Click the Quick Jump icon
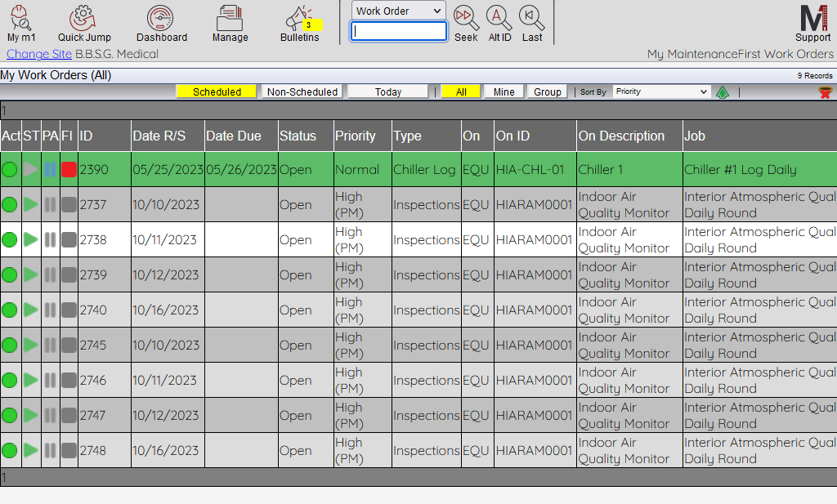The width and height of the screenshot is (837, 504). (83, 18)
